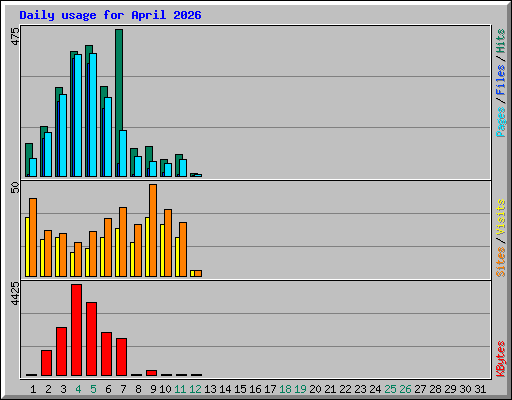The height and width of the screenshot is (400, 512).
Task: Click the orange visits bar for day 1
Action: click(x=33, y=237)
